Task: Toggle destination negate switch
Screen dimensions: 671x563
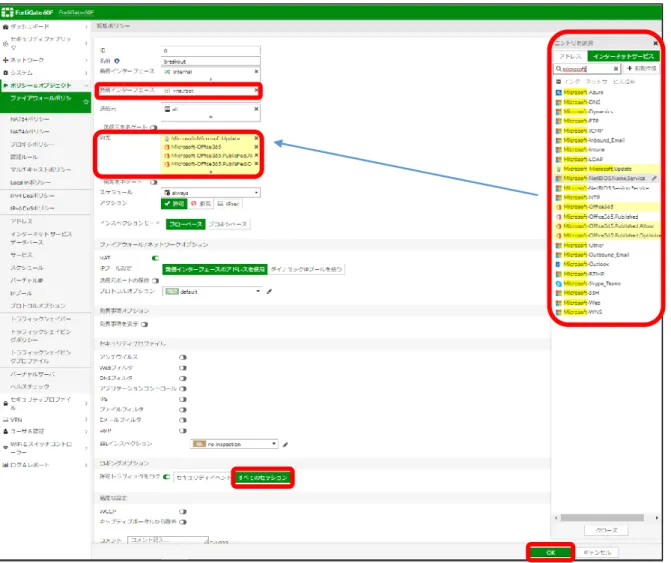Action: [x=154, y=183]
